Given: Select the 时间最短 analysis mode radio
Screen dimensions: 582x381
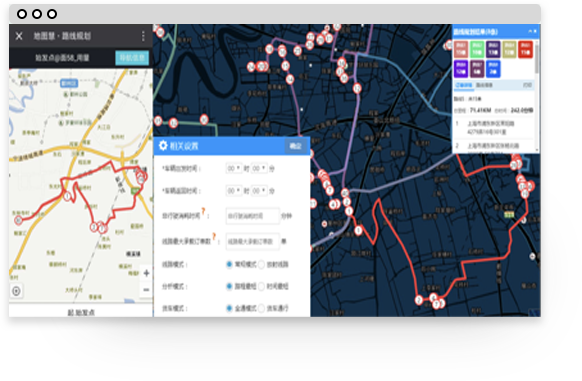Looking at the screenshot, I should (x=261, y=286).
